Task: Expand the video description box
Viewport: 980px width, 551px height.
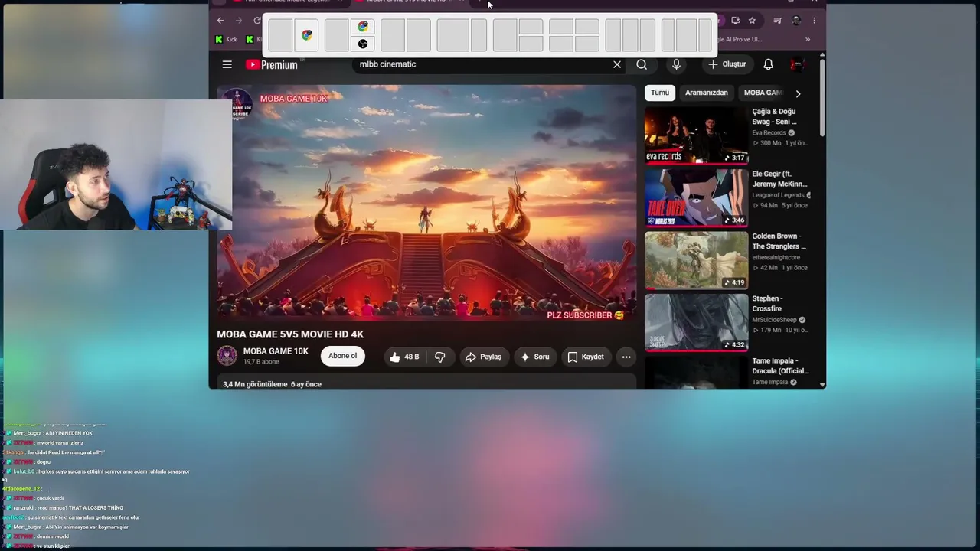Action: pyautogui.click(x=426, y=382)
